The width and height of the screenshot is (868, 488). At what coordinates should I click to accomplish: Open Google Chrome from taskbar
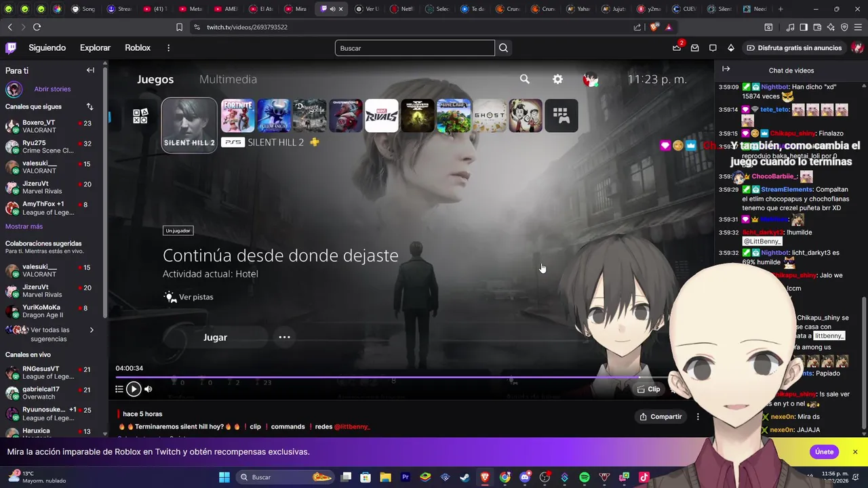pyautogui.click(x=505, y=477)
